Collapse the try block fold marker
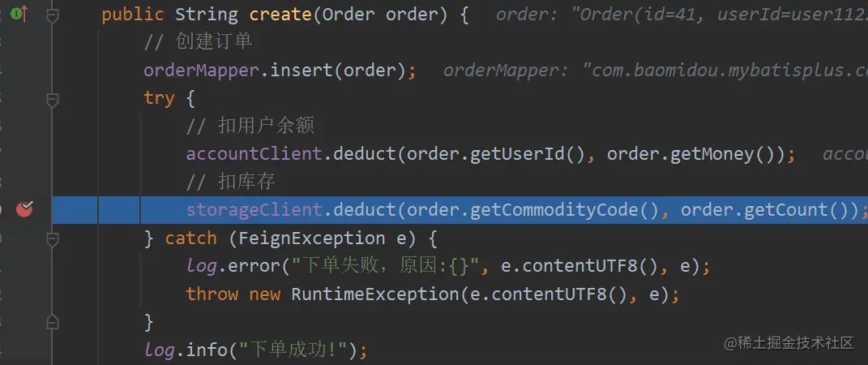Screen dimensions: 868x365 point(53,99)
